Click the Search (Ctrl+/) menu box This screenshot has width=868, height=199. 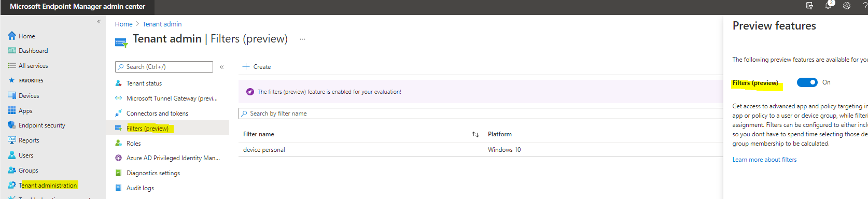(x=164, y=67)
